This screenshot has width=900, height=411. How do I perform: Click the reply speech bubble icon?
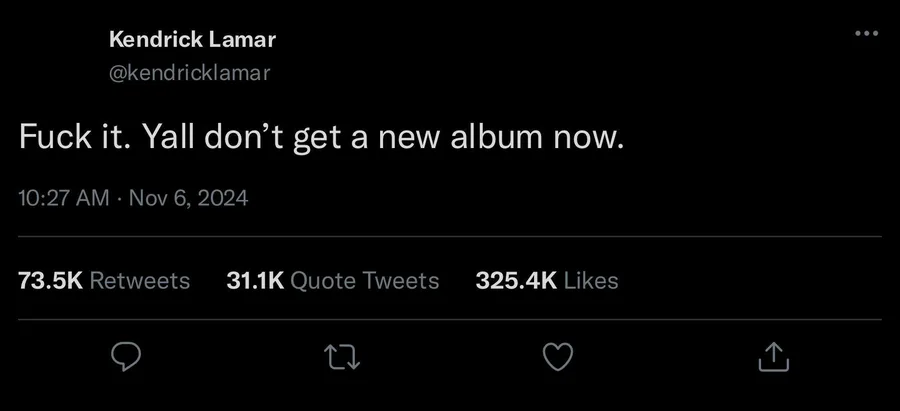(x=125, y=355)
